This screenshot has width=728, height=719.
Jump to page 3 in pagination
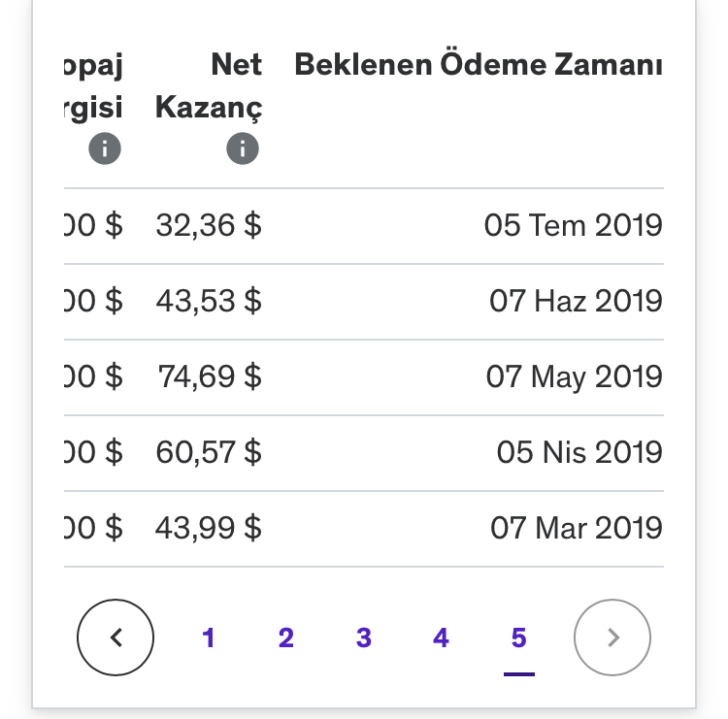click(364, 637)
